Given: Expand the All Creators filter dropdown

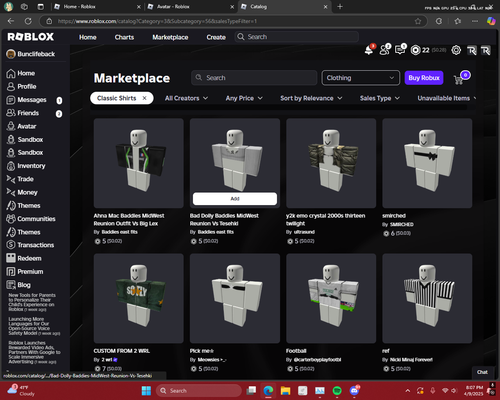Looking at the screenshot, I should 186,98.
